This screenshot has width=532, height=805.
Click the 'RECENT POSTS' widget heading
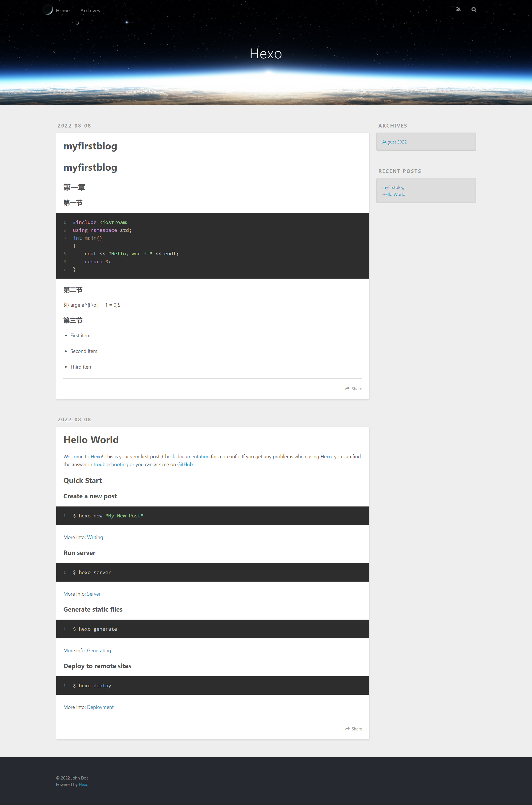click(400, 171)
